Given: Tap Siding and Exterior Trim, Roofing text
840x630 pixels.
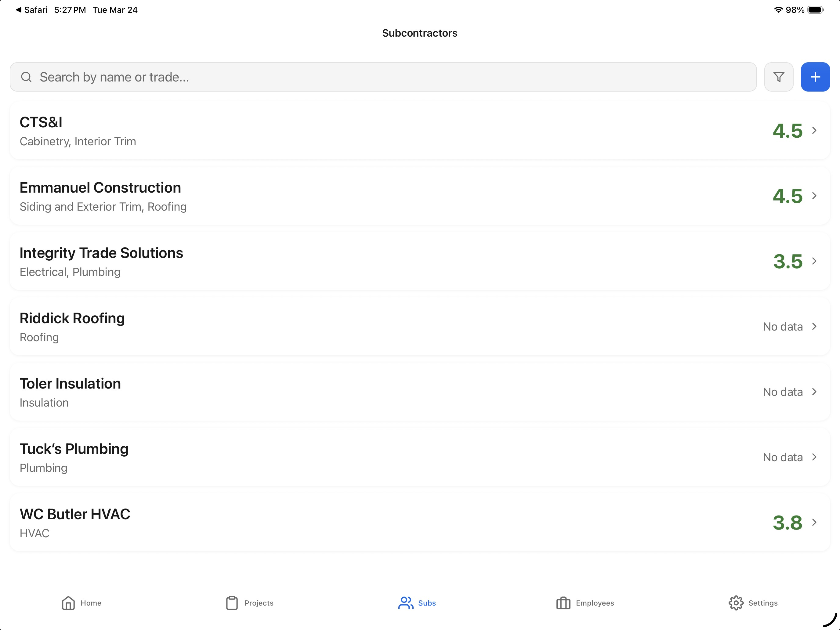Looking at the screenshot, I should [x=103, y=207].
